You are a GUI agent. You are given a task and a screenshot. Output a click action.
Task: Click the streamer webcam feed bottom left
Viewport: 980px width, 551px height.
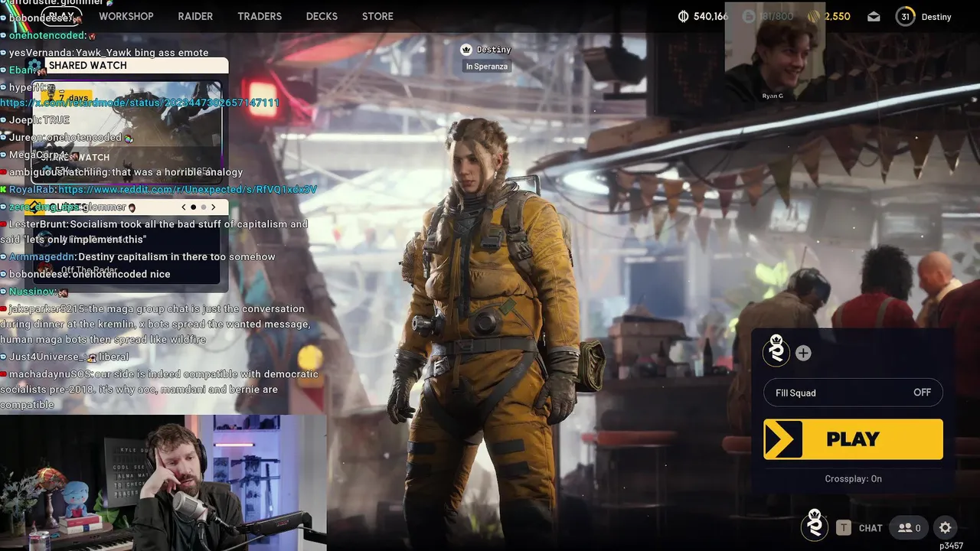[163, 483]
